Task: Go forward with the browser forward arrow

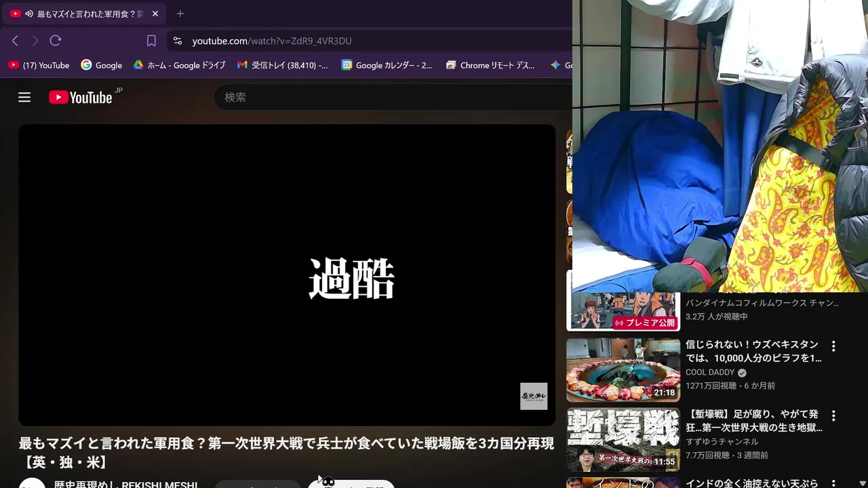Action: [x=35, y=41]
